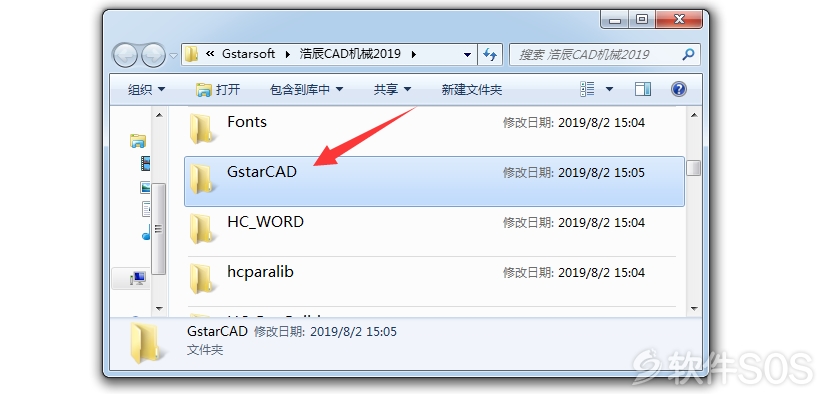Expand the arrow after 浩辰CAD机械2019 breadcrumb

pyautogui.click(x=414, y=54)
